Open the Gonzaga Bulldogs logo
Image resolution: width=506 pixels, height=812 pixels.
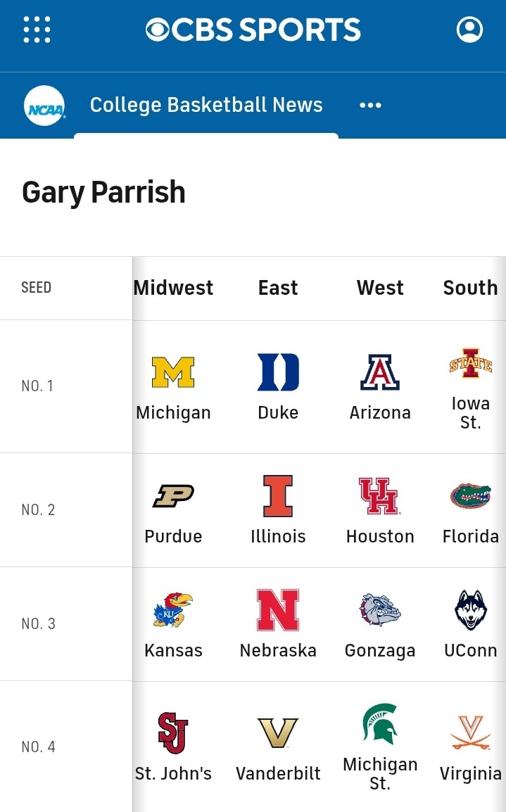pos(380,610)
